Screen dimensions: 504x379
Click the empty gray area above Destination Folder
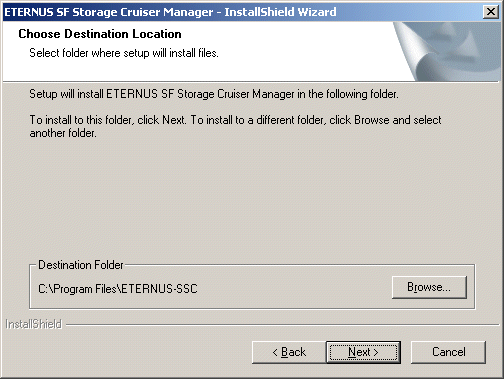point(250,200)
